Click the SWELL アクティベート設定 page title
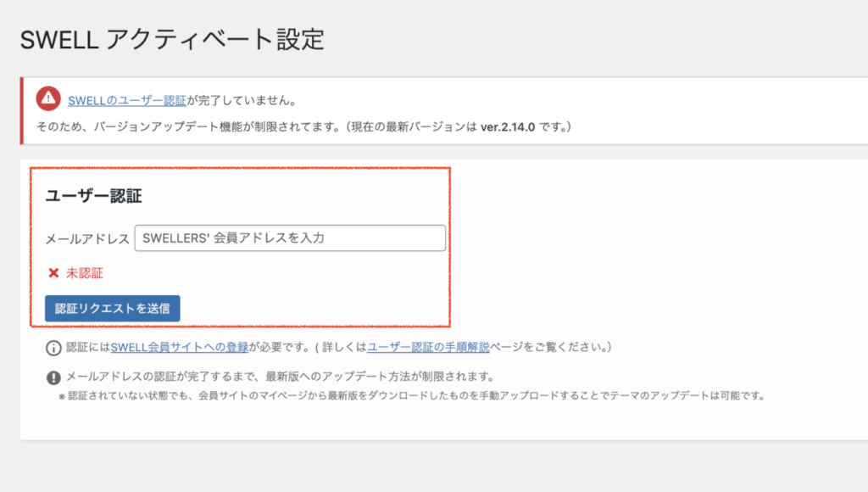 [x=172, y=40]
